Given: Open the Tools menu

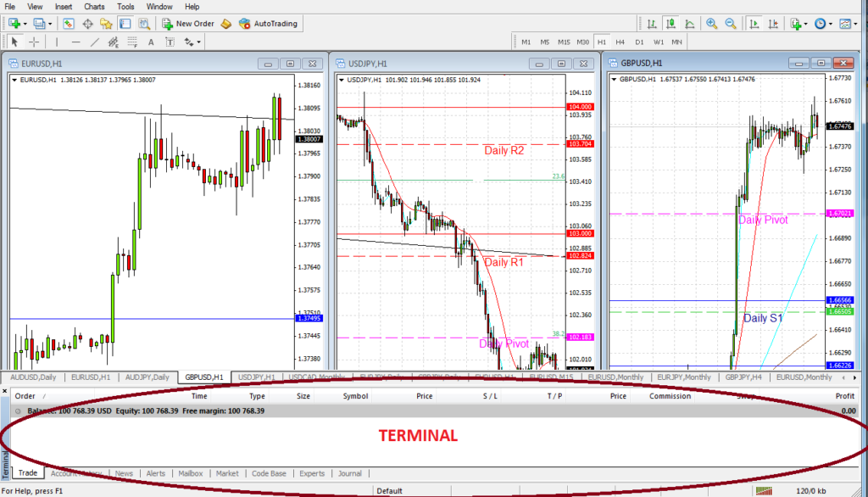Looking at the screenshot, I should pos(125,7).
